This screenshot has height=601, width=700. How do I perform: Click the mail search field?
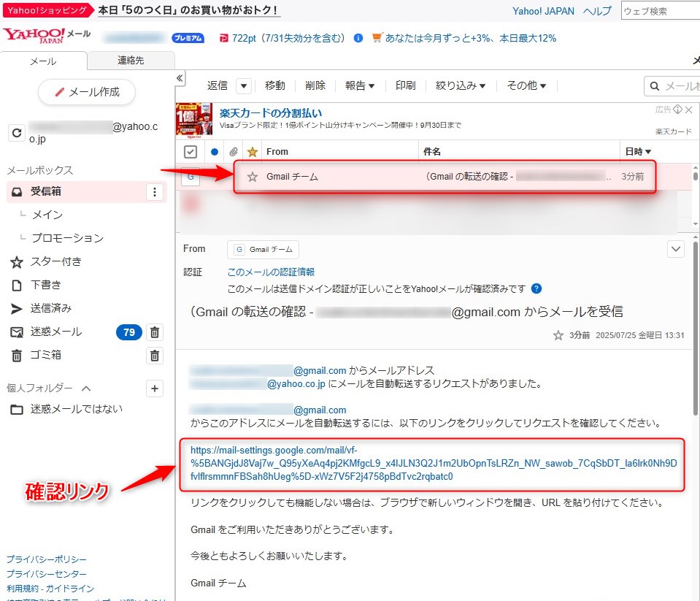(x=672, y=86)
